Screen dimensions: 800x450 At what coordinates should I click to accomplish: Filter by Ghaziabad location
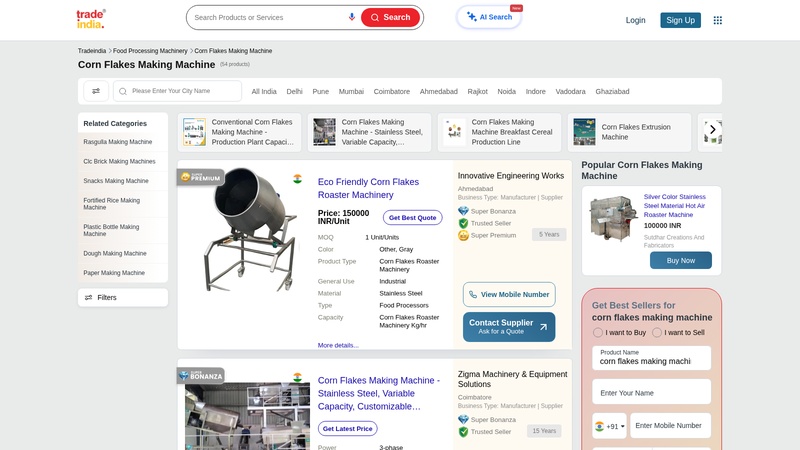pyautogui.click(x=612, y=92)
